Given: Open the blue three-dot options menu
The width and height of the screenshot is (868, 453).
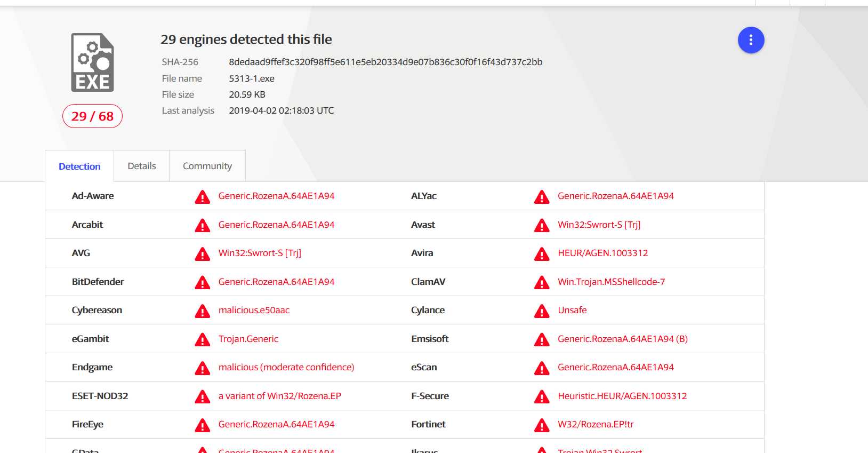Looking at the screenshot, I should (x=751, y=40).
